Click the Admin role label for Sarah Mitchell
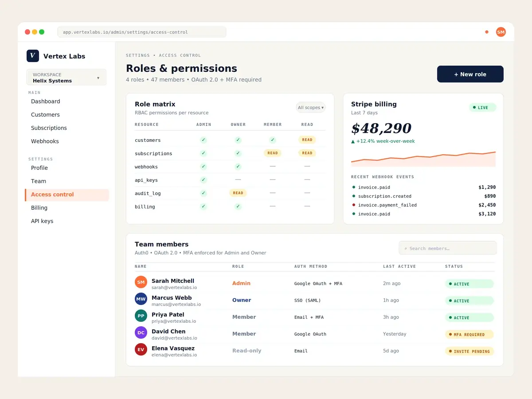This screenshot has width=532, height=399. click(x=241, y=283)
